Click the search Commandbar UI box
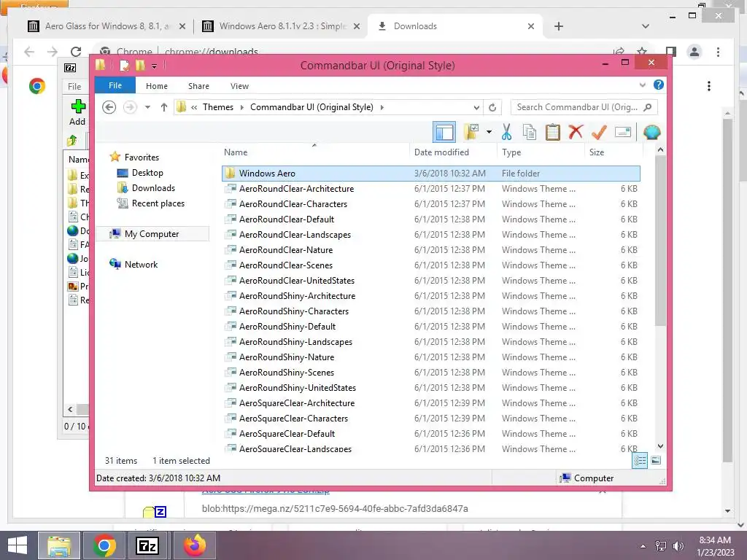This screenshot has height=560, width=747. [x=584, y=107]
